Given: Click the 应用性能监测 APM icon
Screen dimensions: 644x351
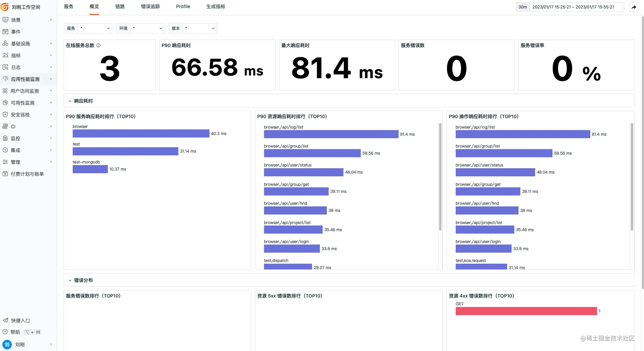Looking at the screenshot, I should click(5, 79).
